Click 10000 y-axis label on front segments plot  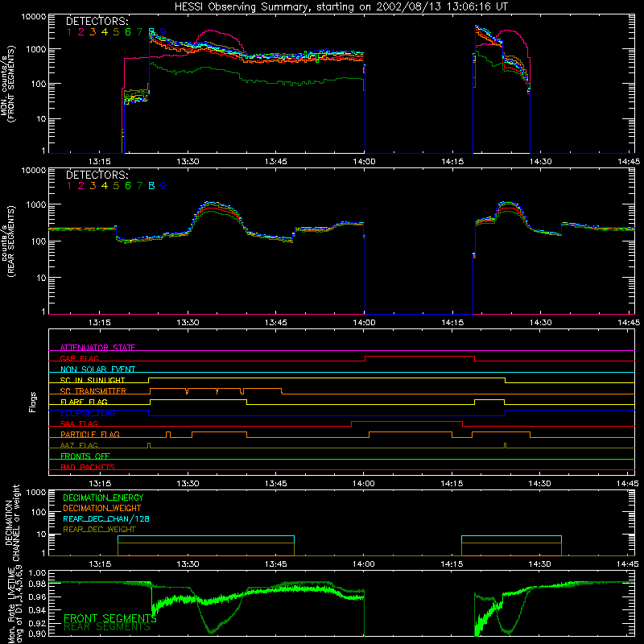click(34, 16)
